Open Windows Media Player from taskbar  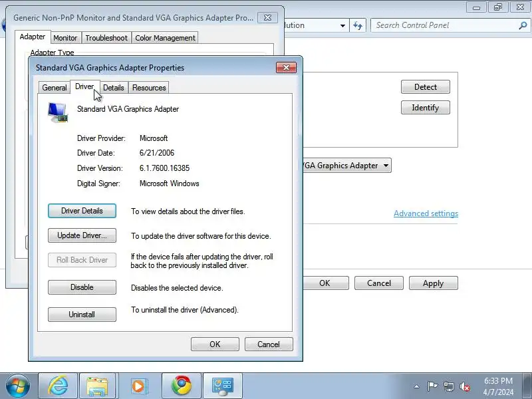(139, 386)
